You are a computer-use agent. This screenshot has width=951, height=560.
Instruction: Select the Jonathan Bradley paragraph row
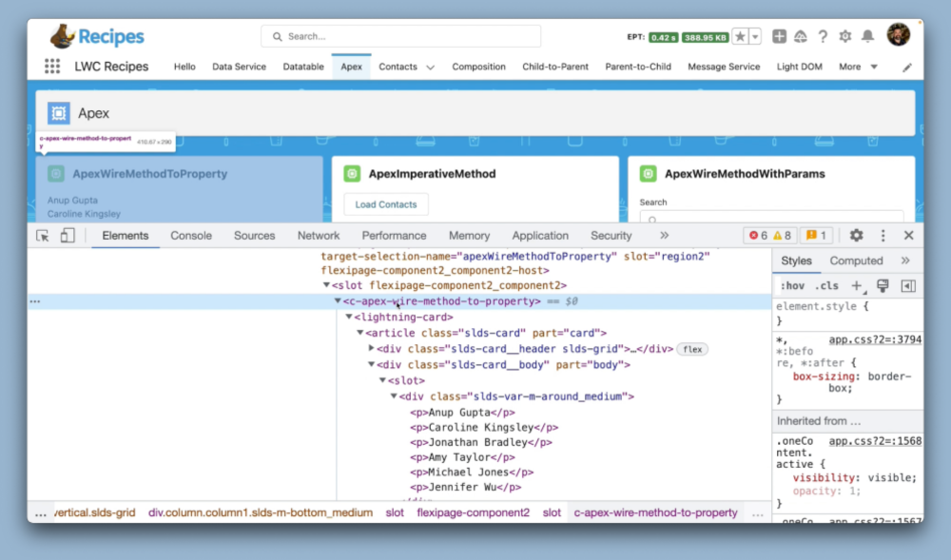481,442
